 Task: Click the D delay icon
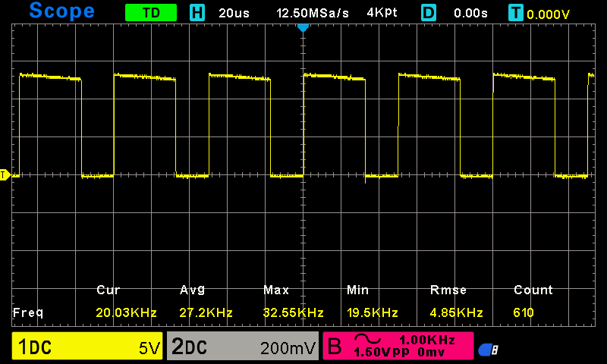pyautogui.click(x=429, y=13)
